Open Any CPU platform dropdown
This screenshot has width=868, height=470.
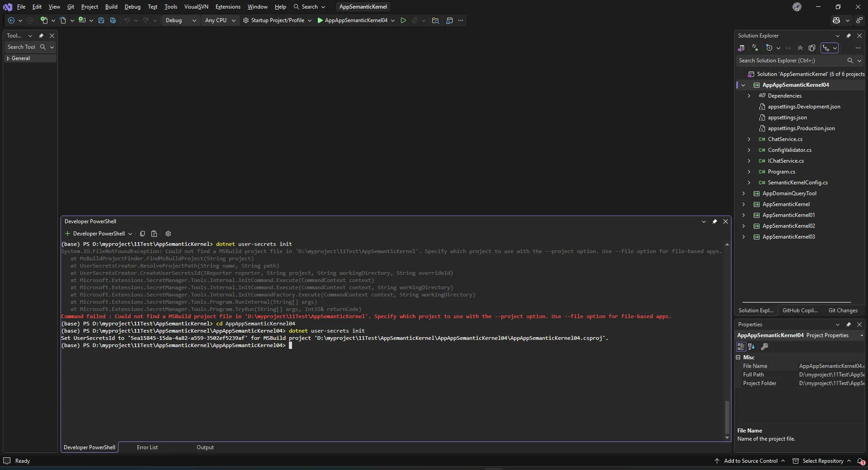(x=220, y=20)
